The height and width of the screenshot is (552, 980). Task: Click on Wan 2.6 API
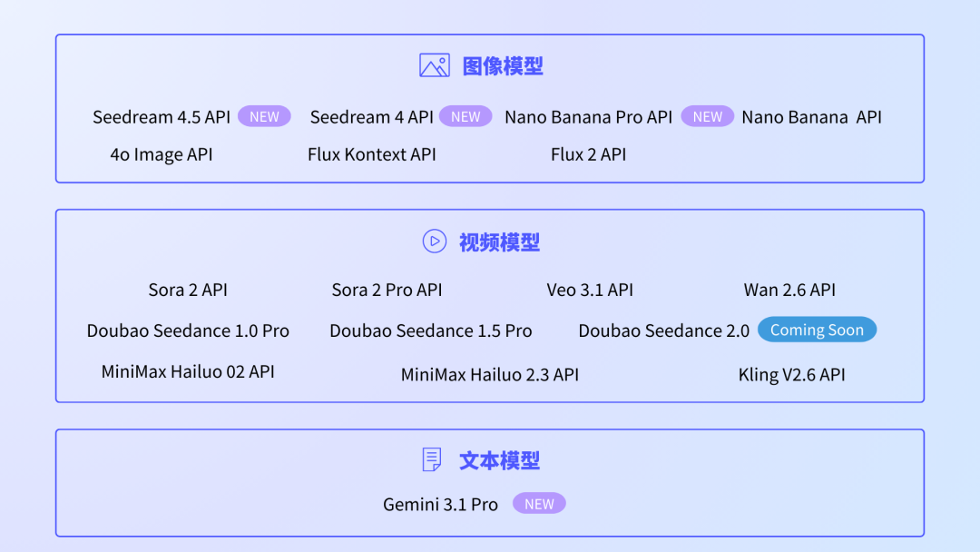click(789, 291)
